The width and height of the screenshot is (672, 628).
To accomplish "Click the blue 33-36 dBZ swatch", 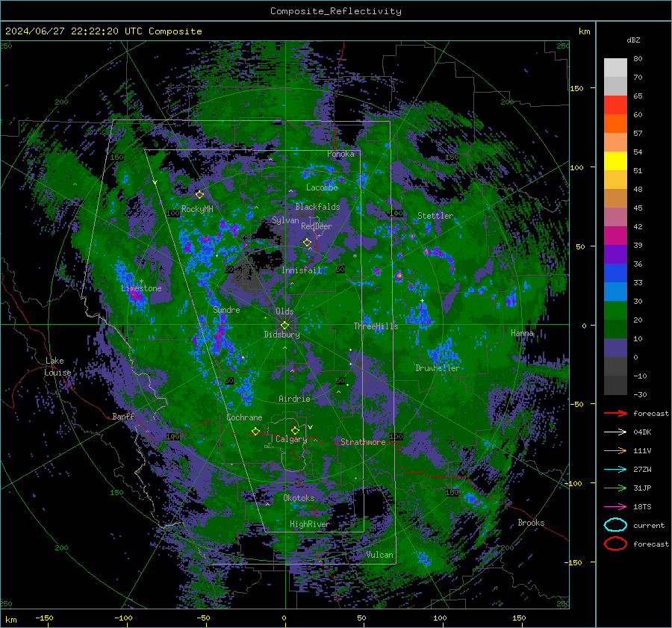I will tap(615, 273).
